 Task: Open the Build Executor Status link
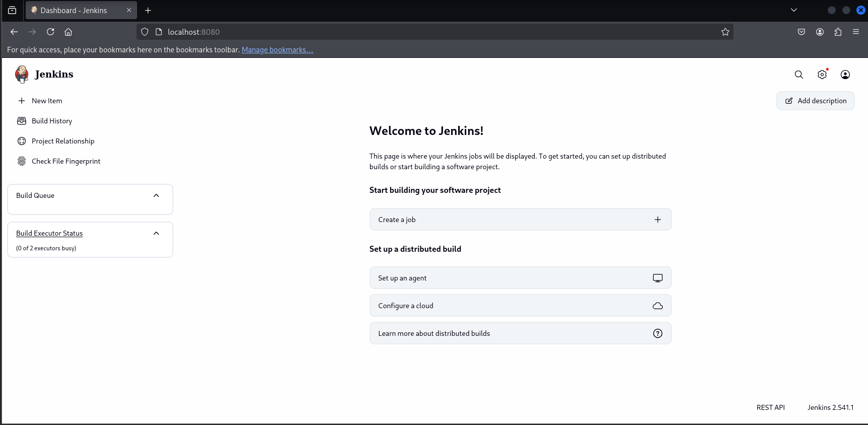click(49, 233)
